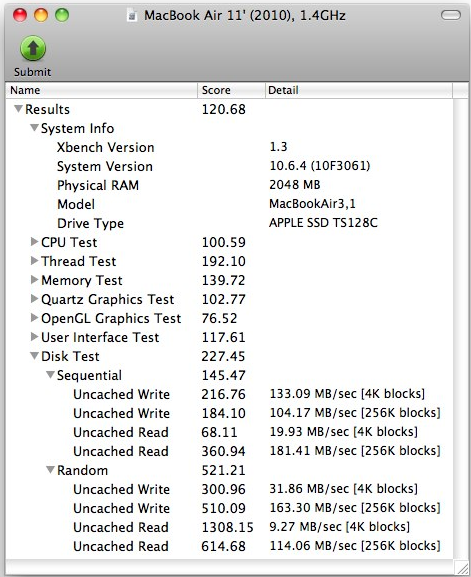
Task: Expand the User Interface Test row
Action: (x=34, y=336)
